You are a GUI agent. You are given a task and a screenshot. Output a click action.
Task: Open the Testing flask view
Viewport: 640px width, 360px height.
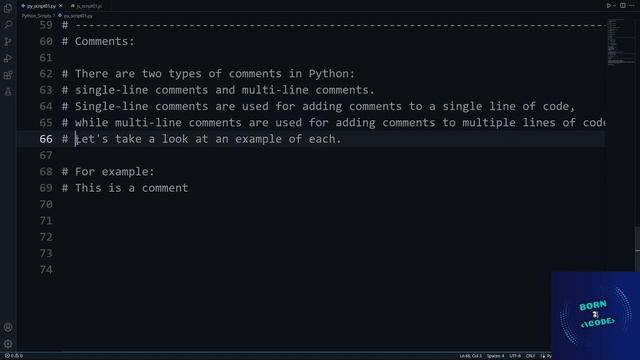click(8, 91)
